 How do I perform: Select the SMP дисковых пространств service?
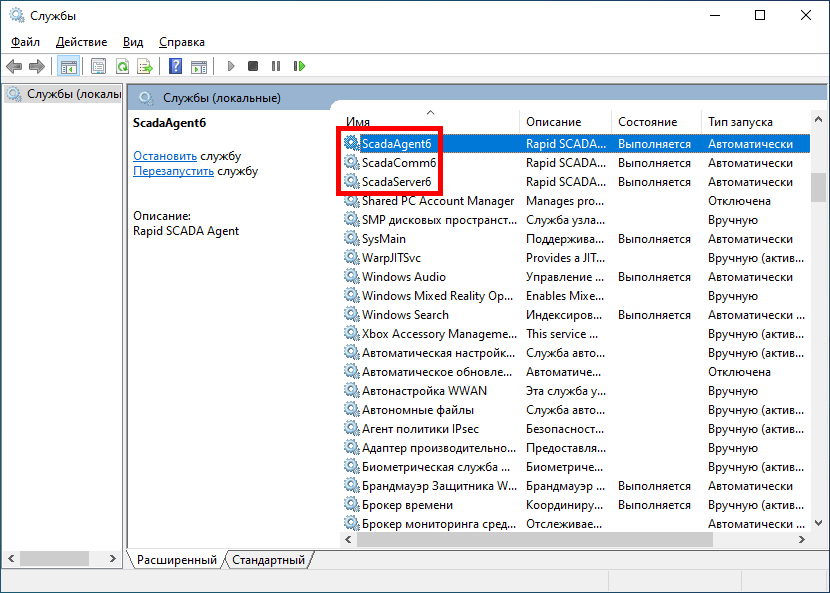[576, 220]
